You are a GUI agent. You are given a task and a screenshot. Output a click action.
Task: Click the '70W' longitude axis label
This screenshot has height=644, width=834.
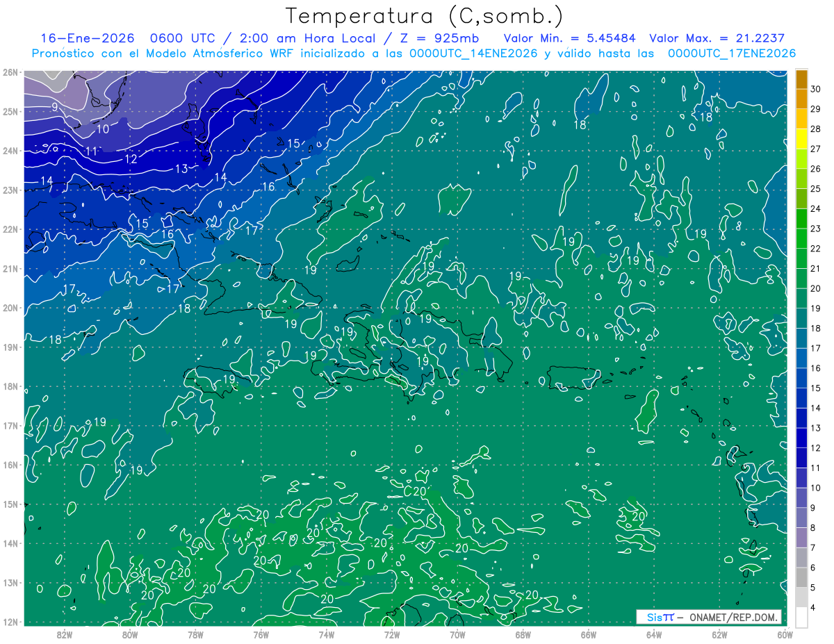point(457,634)
